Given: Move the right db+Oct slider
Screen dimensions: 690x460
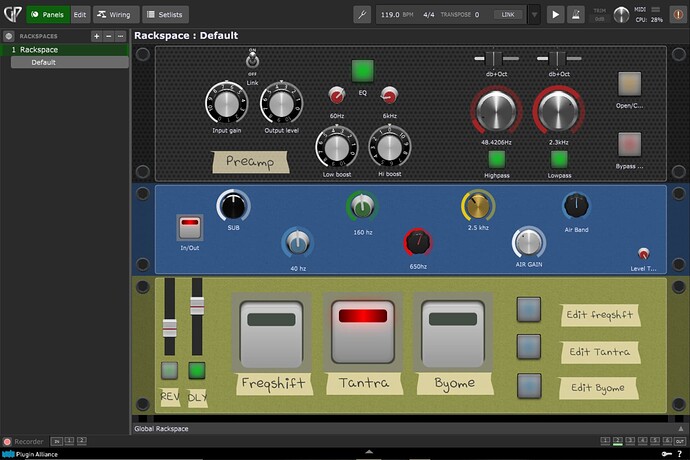Looking at the screenshot, I should tap(559, 59).
